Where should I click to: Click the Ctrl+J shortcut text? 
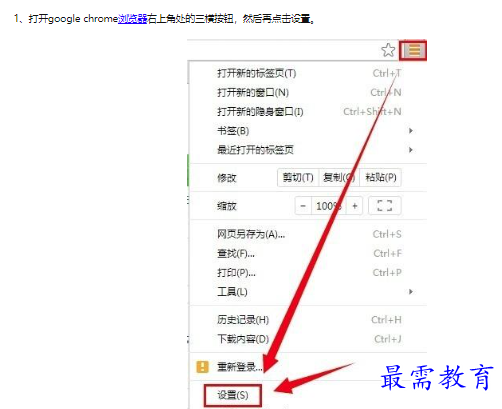point(388,339)
